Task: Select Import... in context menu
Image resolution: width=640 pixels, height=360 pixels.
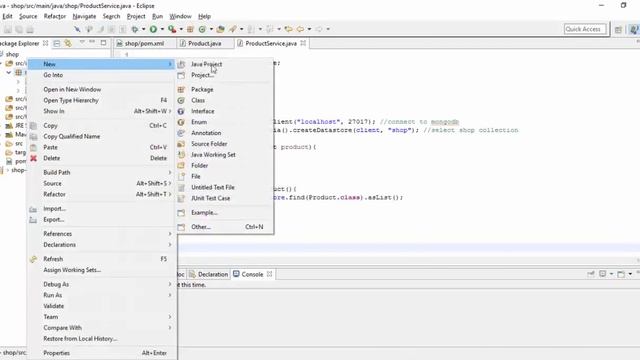Action: coord(102,209)
